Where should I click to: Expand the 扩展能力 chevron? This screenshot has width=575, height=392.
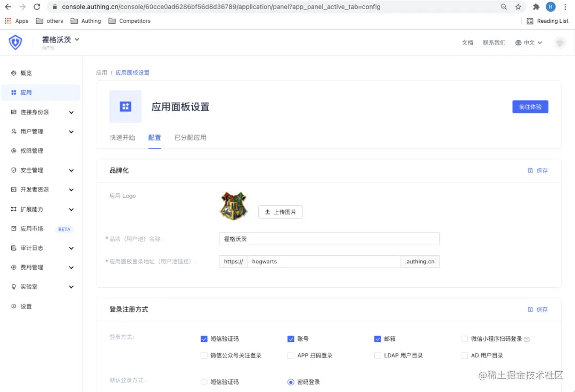(71, 210)
